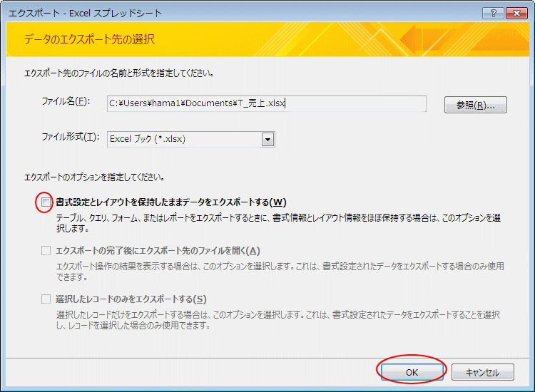Click the ファイル形式(T): label
Screen dimensions: 535x392
(71, 137)
